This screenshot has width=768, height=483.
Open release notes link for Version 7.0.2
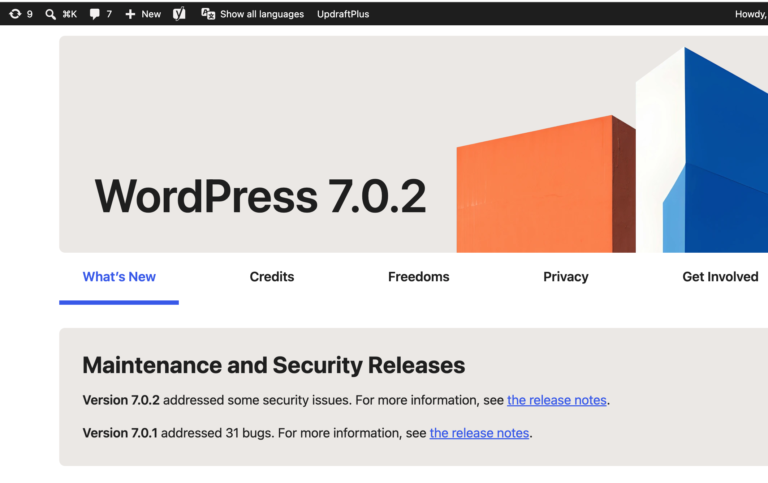point(556,400)
